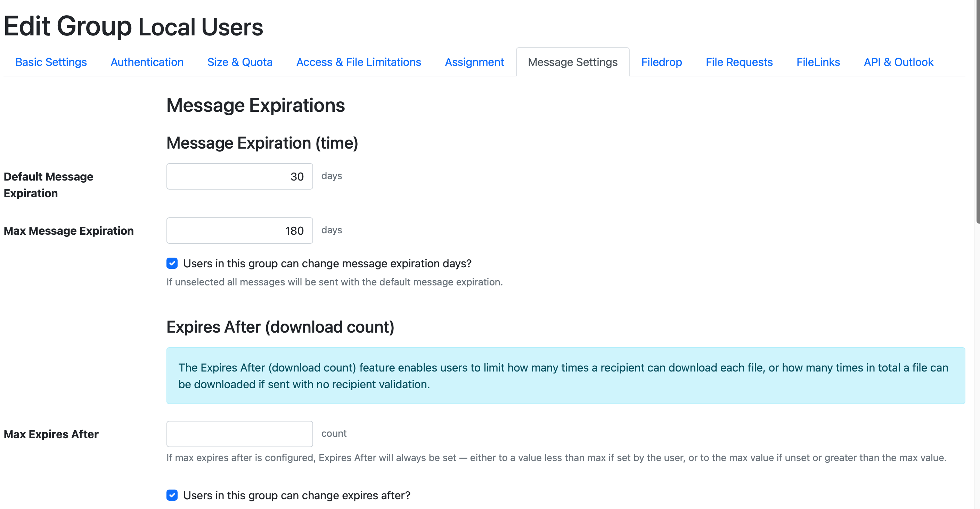Click the Edit Group Local Users heading
The height and width of the screenshot is (509, 980).
click(x=133, y=25)
